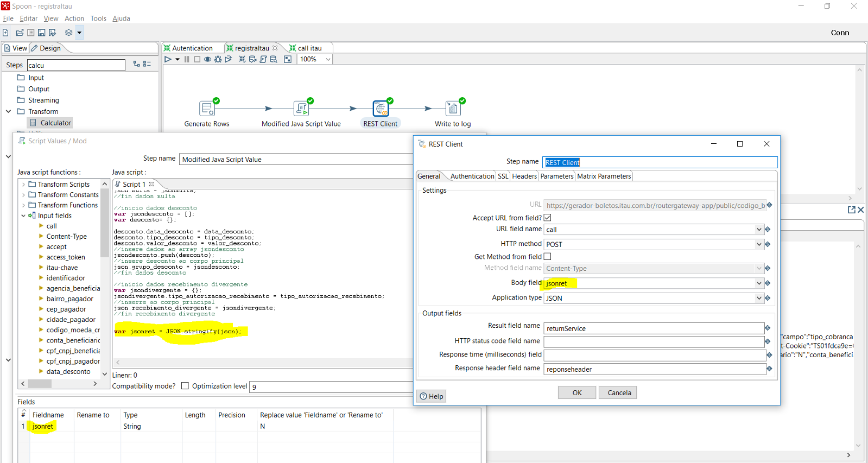
Task: Click the Result field name input
Action: (654, 328)
